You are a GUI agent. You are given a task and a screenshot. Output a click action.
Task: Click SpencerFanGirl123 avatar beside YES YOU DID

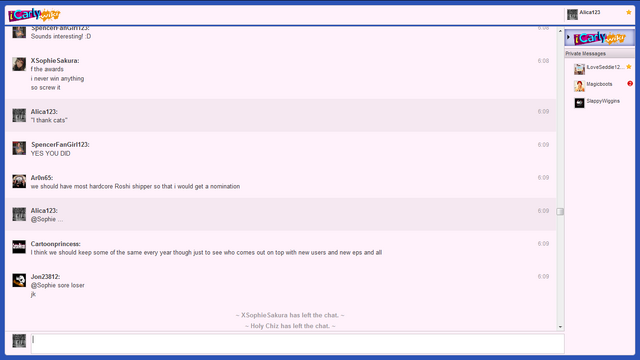[19, 148]
